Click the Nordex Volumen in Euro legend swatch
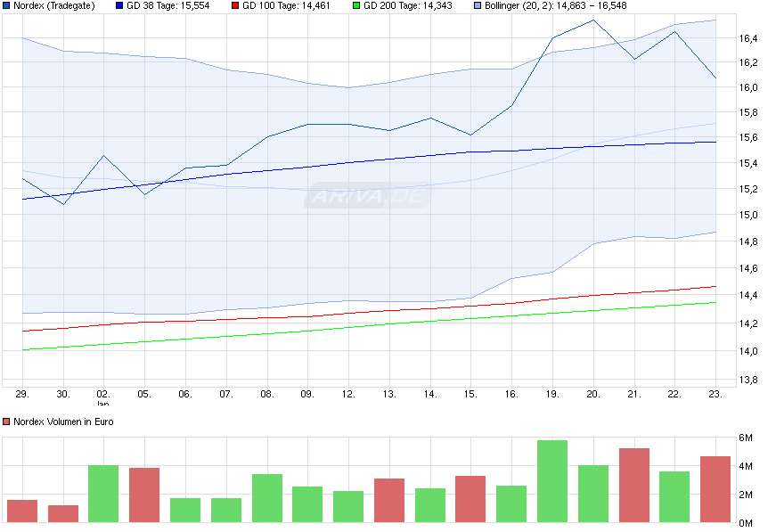Viewport: 776px width, 532px height. 6,422
